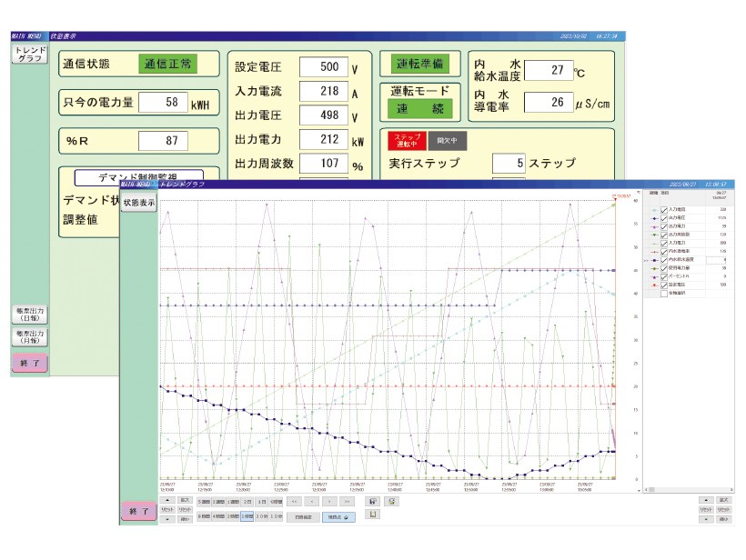
Task: Click the legend panel horizontal scrollbar thumb
Action: pos(651,490)
